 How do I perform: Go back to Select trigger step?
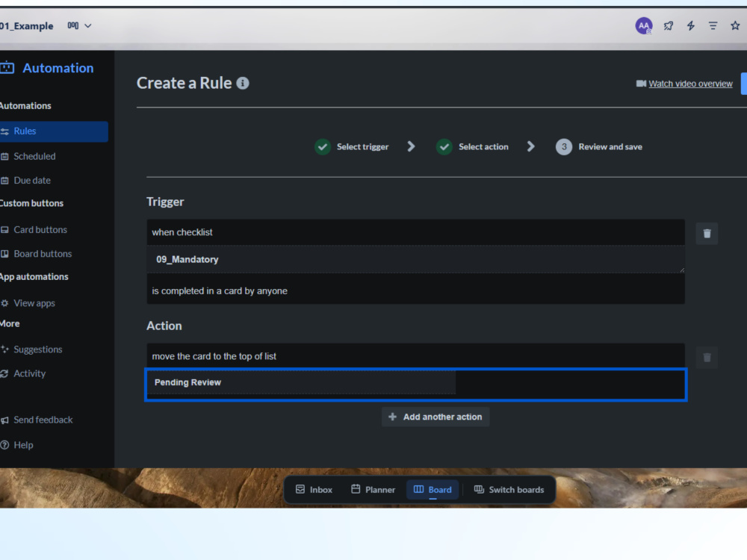[x=362, y=146]
